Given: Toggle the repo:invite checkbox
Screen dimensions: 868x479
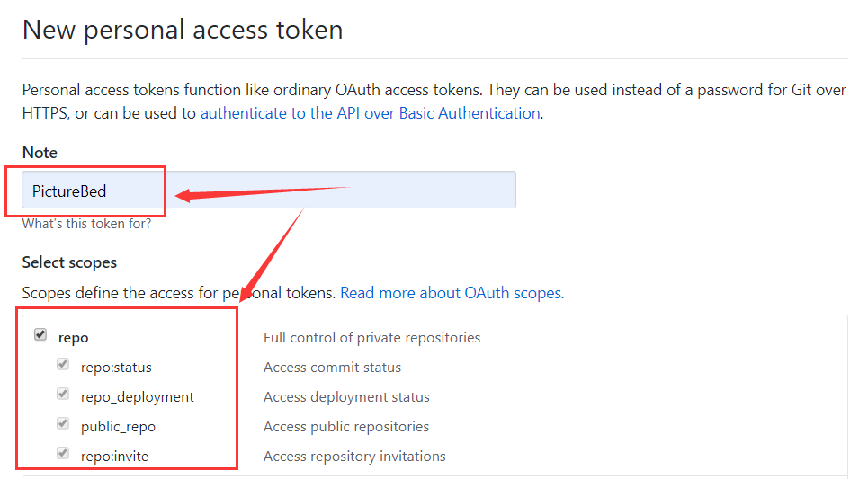Looking at the screenshot, I should (63, 453).
